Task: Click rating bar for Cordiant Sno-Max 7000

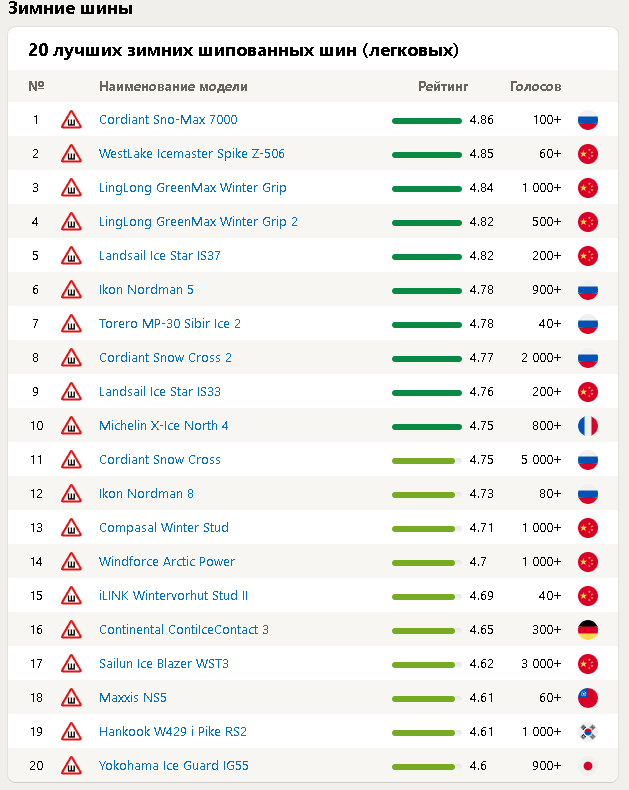Action: [x=427, y=121]
